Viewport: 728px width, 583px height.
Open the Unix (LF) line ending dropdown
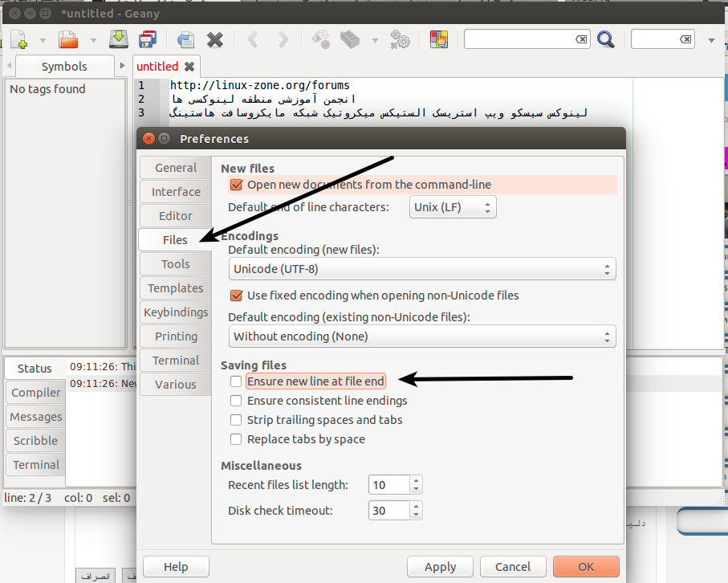tap(453, 207)
